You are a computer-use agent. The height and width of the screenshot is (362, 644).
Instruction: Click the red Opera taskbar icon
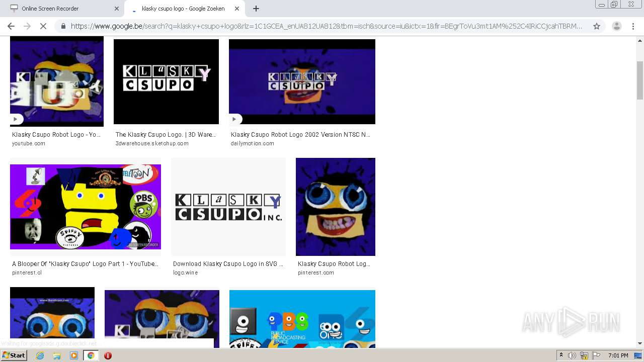(108, 355)
